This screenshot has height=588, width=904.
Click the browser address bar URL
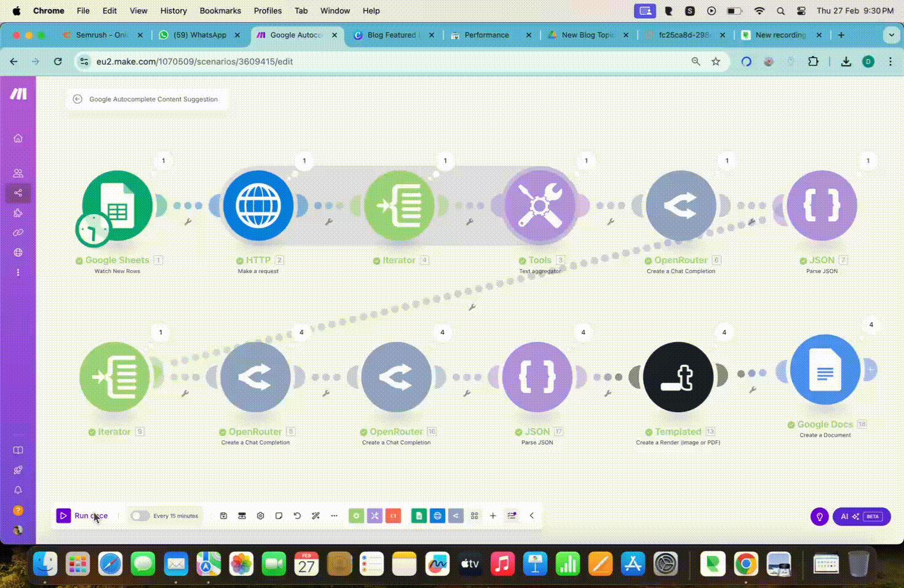pyautogui.click(x=194, y=62)
